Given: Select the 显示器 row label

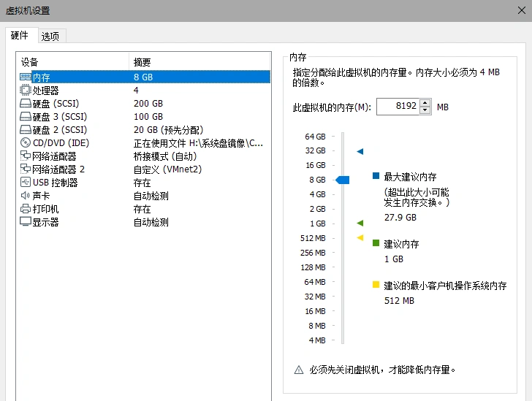Looking at the screenshot, I should point(45,222).
